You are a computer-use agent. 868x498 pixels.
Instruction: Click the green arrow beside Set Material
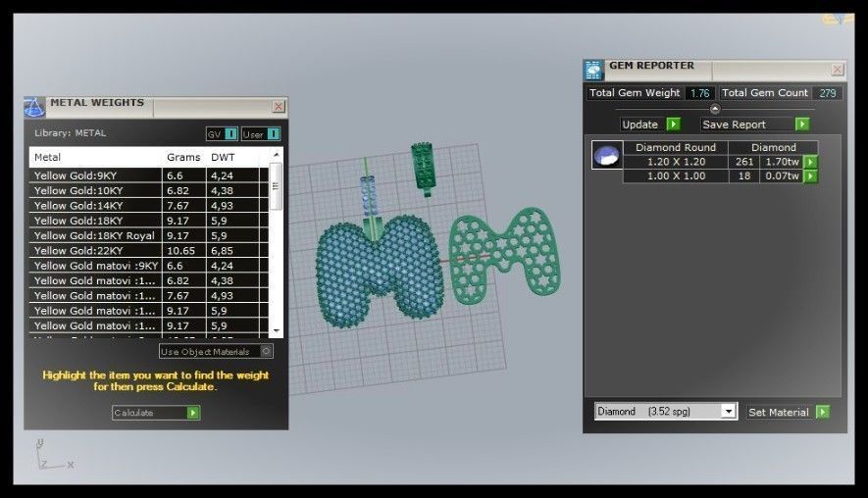pos(823,413)
